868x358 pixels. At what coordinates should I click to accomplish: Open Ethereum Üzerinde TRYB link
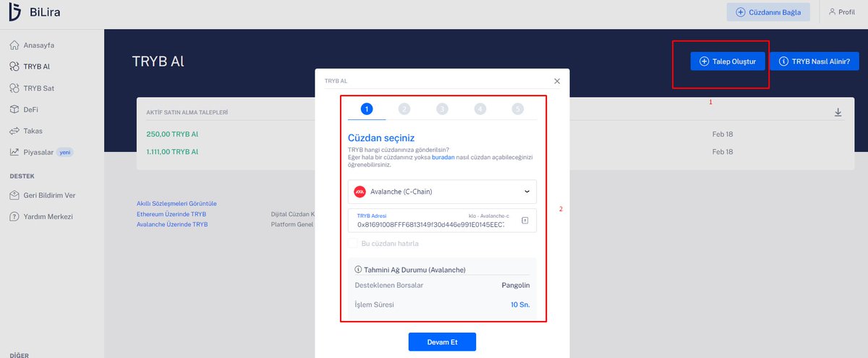(171, 215)
